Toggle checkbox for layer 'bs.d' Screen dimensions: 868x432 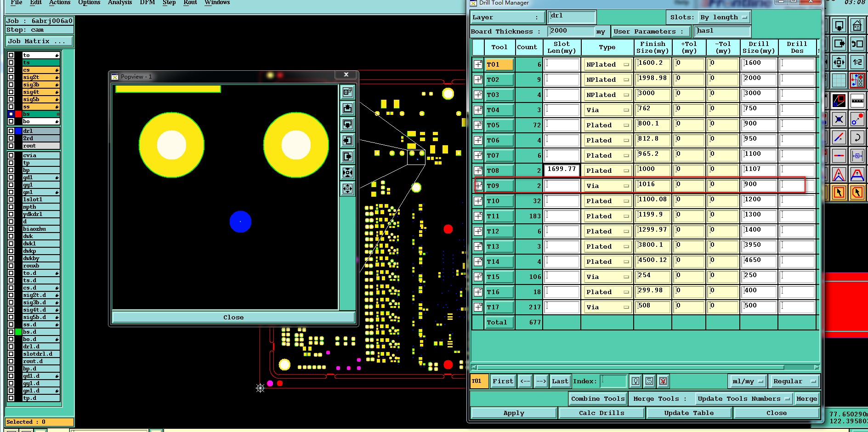coord(11,332)
